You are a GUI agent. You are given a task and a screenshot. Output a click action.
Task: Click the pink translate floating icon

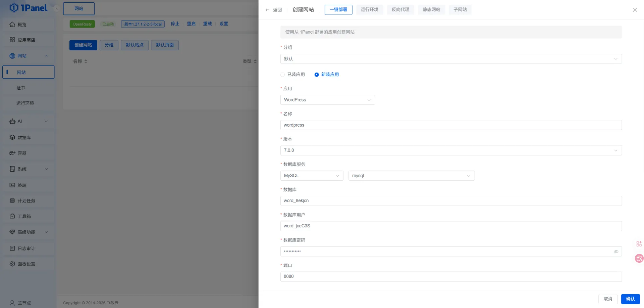(x=639, y=258)
